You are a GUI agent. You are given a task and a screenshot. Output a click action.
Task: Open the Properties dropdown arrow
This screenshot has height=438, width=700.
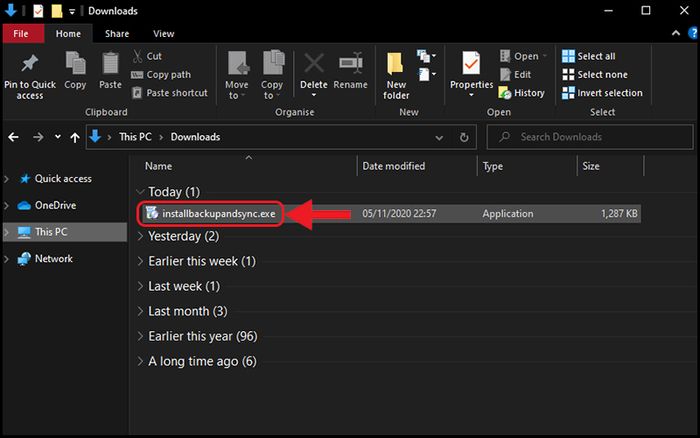[x=471, y=95]
